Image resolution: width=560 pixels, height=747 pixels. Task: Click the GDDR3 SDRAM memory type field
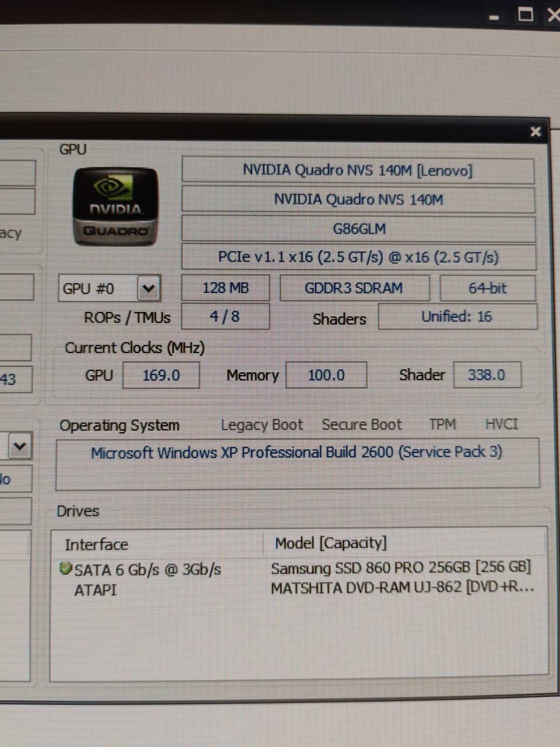point(354,288)
